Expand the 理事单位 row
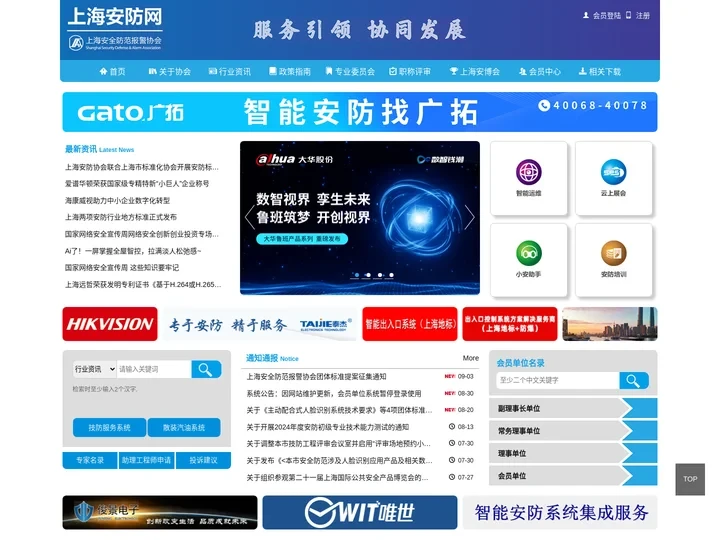720x540 pixels. (x=573, y=453)
